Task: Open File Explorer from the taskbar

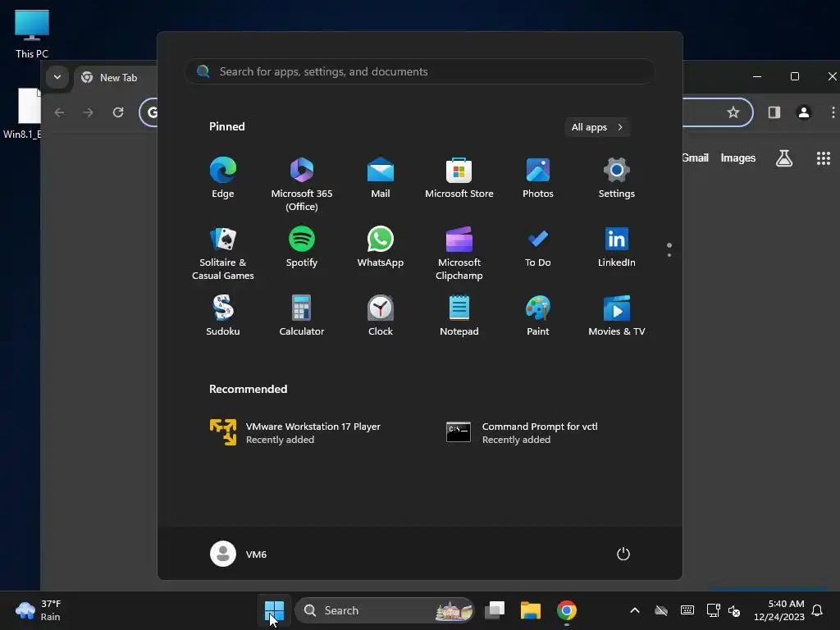Action: (x=531, y=610)
